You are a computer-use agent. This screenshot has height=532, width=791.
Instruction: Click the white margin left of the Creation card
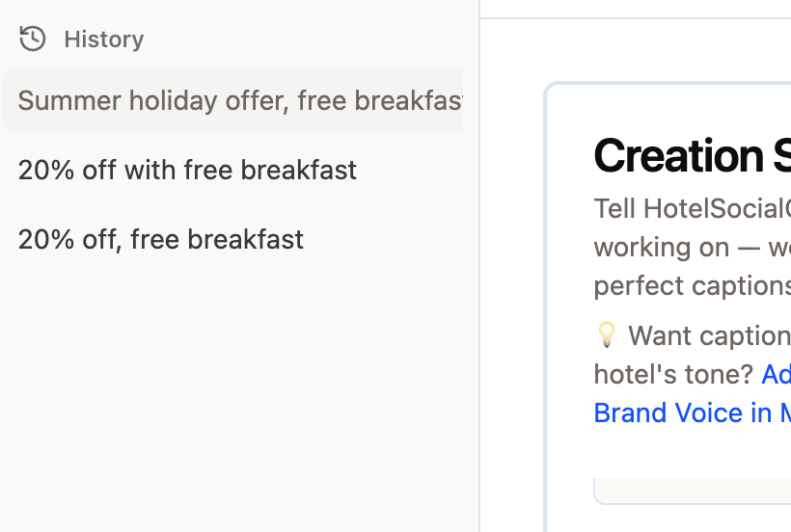click(x=513, y=289)
